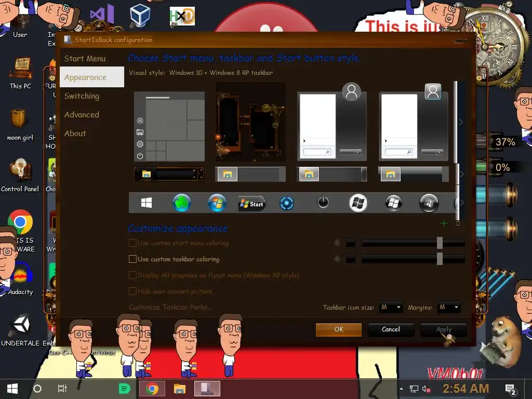
Task: Show hidden tray icons chevron
Action: [x=402, y=389]
